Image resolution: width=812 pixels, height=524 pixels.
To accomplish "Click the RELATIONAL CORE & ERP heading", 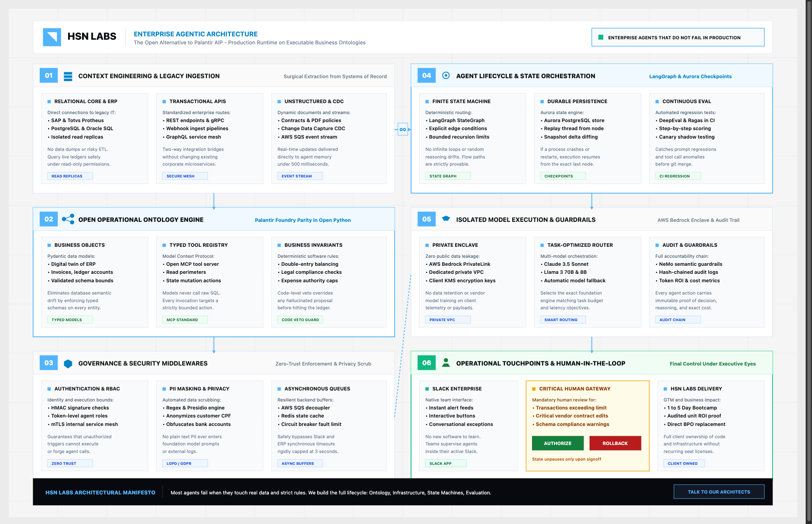I will [86, 101].
